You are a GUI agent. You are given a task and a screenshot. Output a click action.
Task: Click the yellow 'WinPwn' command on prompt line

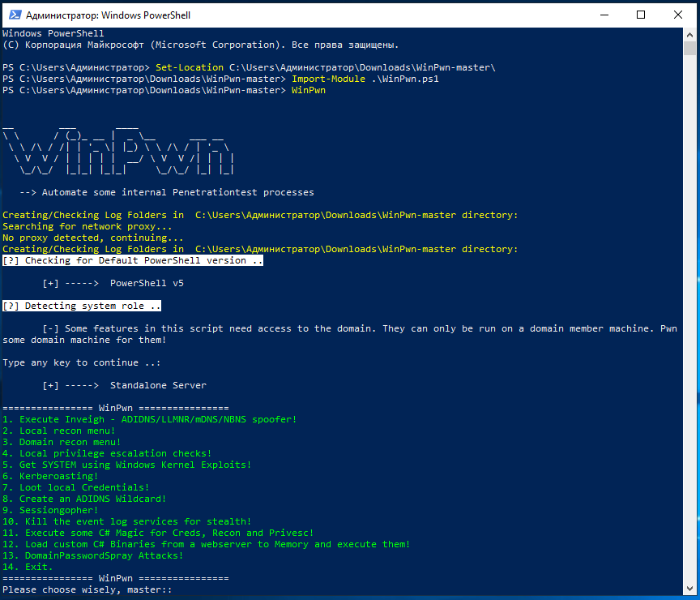309,90
